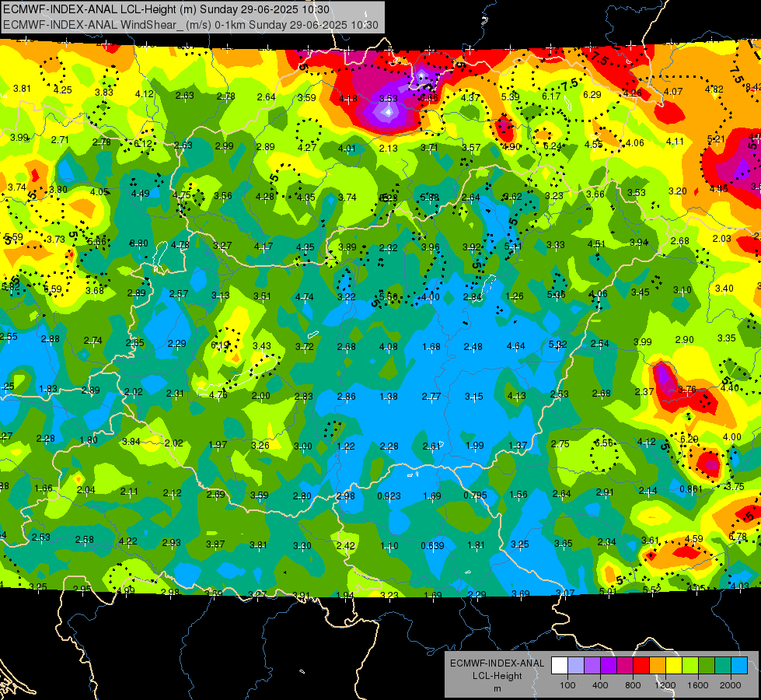Click the grid value '1.83'

(x=48, y=389)
